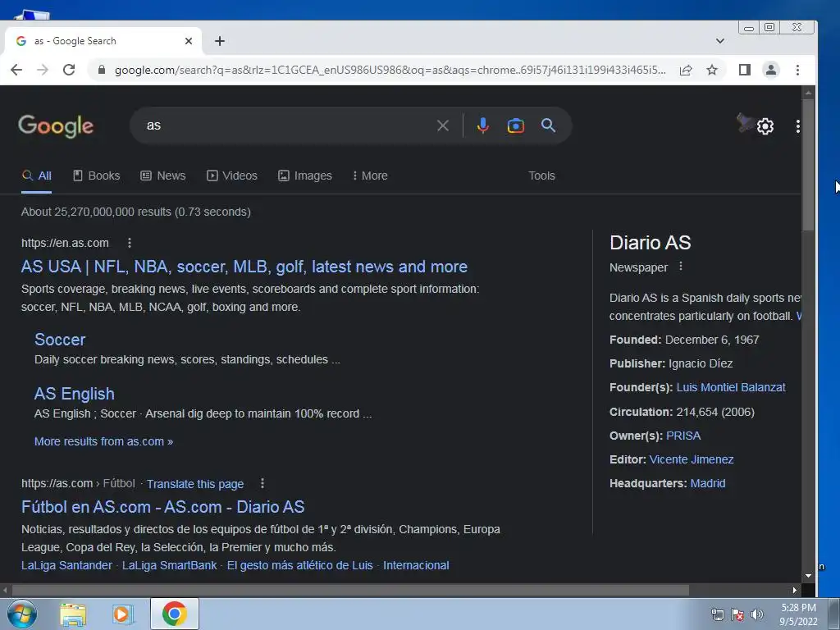Expand the More search filters menu
The width and height of the screenshot is (840, 630).
370,176
